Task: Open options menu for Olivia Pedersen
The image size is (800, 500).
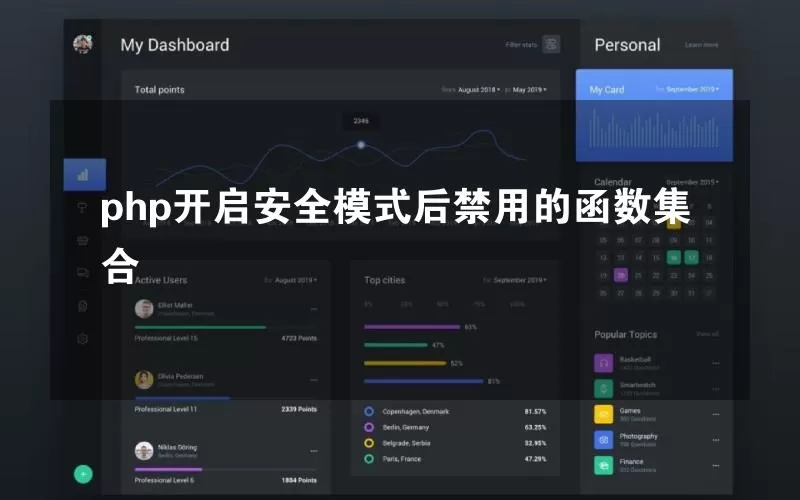Action: click(314, 380)
